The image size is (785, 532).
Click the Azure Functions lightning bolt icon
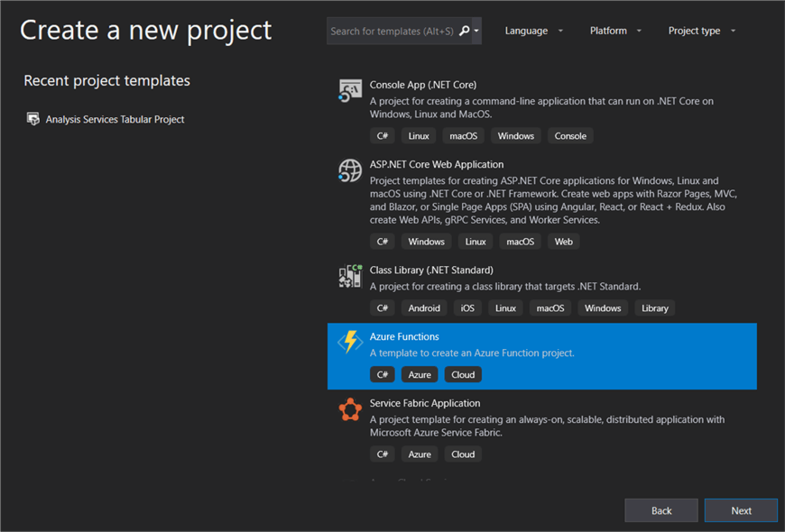click(x=350, y=342)
